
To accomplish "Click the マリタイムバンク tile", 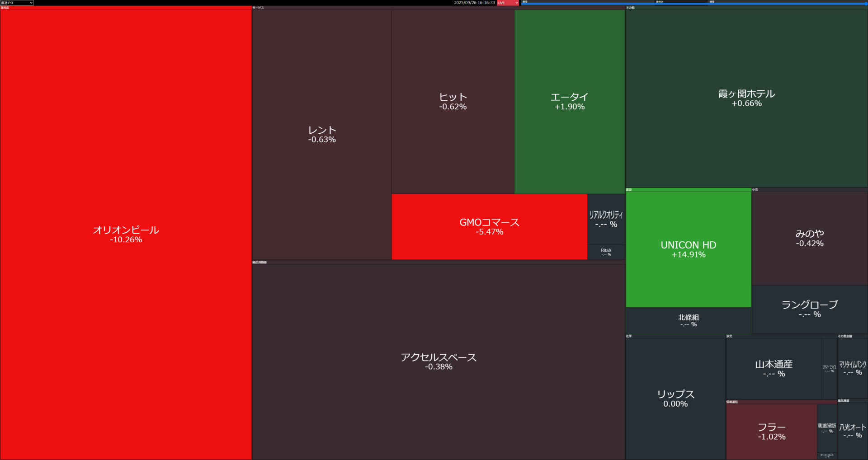I will tap(852, 368).
